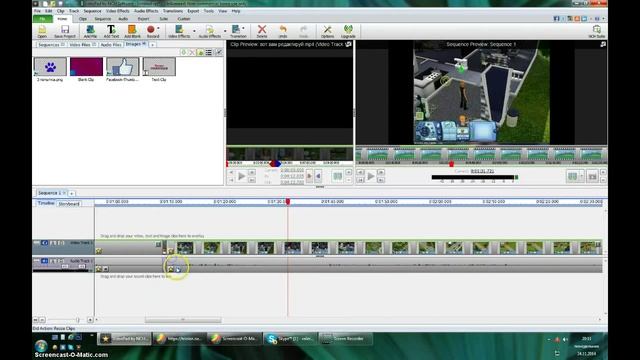Screen dimensions: 640x360
Task: Open the Tools menu
Action: point(209,11)
